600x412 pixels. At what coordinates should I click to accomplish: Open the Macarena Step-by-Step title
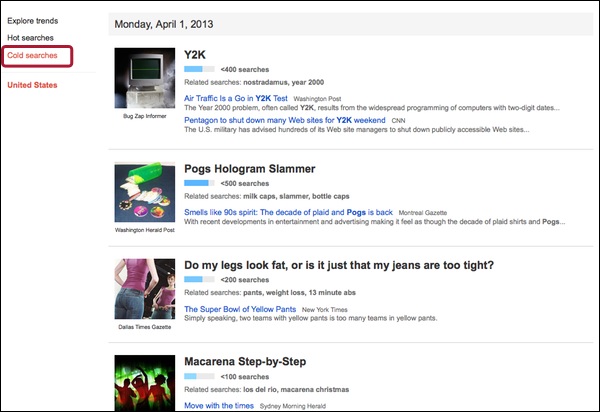(x=246, y=360)
